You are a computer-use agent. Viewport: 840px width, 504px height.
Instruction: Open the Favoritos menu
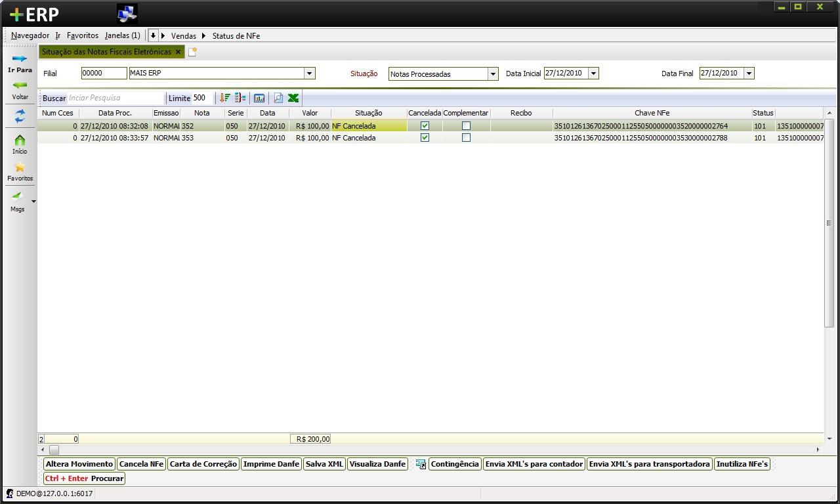click(83, 35)
